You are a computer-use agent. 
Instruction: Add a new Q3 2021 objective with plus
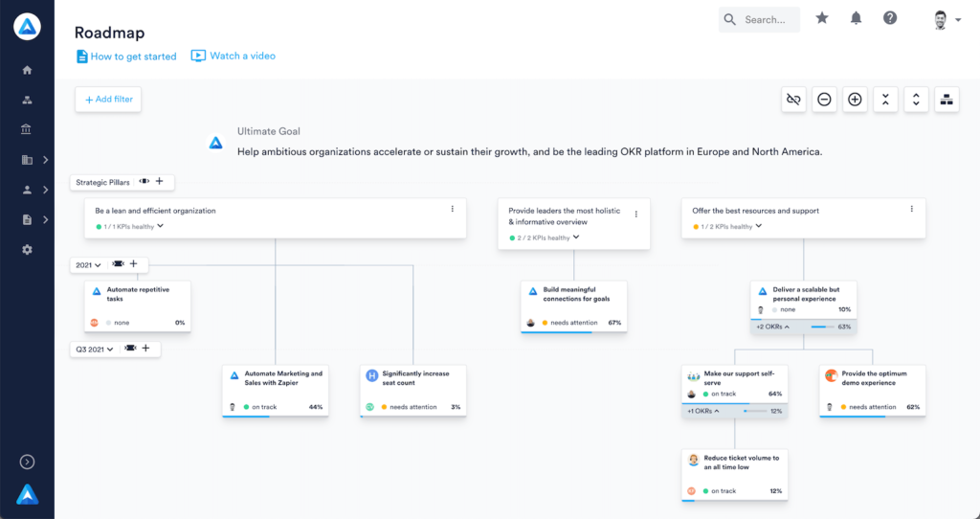pos(145,349)
